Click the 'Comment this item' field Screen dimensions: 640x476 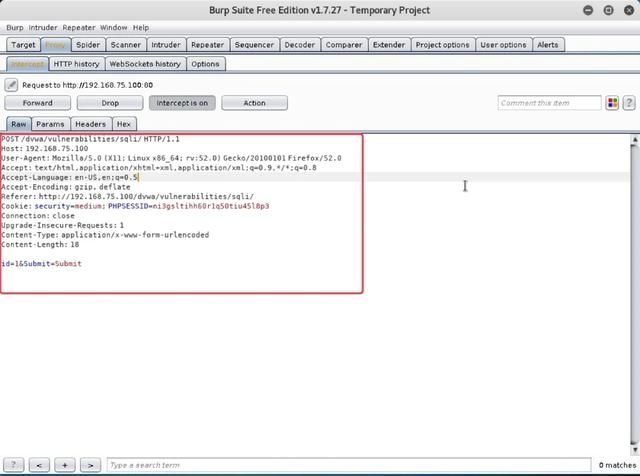pyautogui.click(x=549, y=103)
